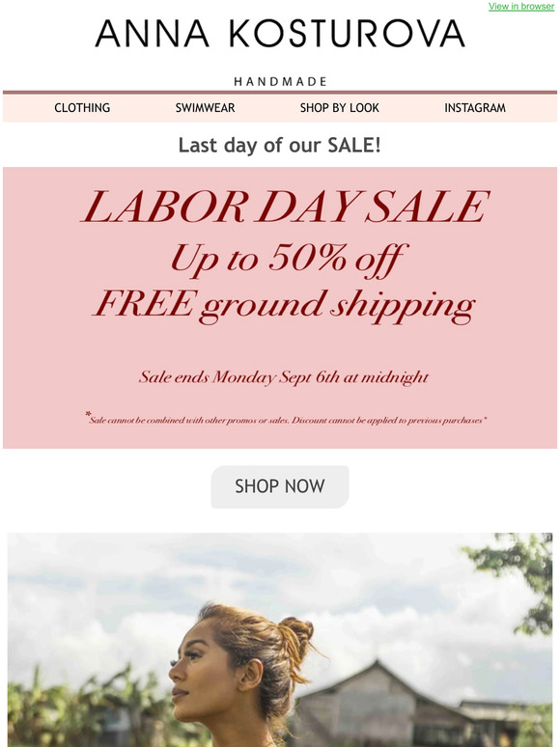Click the FREE ground shipping line
The width and height of the screenshot is (560, 747).
tap(284, 305)
